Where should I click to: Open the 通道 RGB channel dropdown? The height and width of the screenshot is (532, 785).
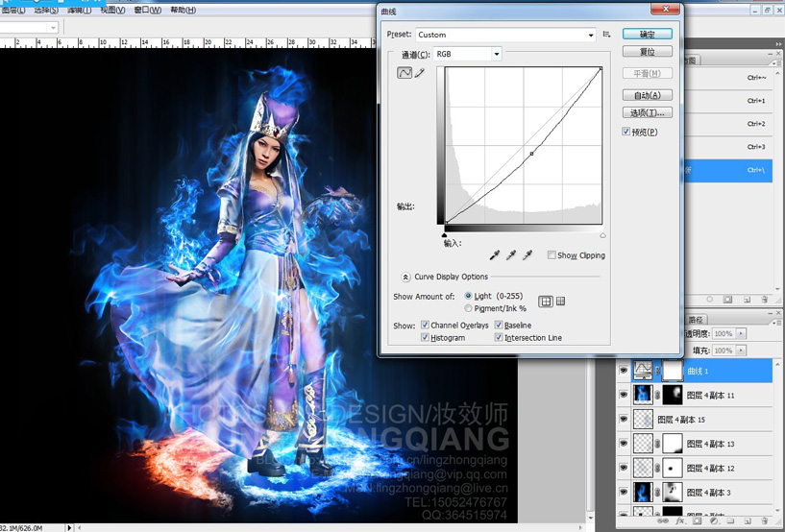click(x=467, y=54)
